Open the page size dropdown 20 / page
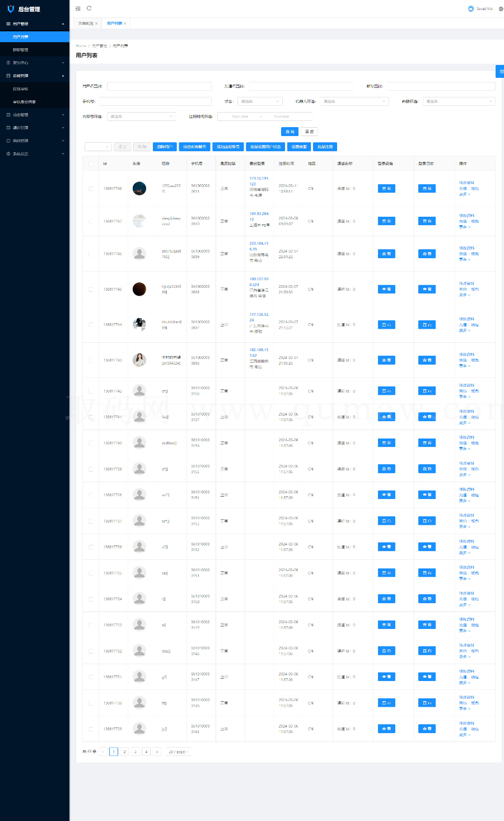Viewport: 504px width, 821px height. coord(178,752)
